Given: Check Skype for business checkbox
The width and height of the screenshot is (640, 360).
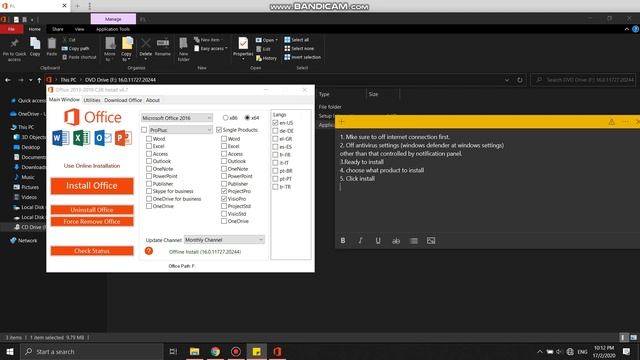Looking at the screenshot, I should tap(149, 191).
